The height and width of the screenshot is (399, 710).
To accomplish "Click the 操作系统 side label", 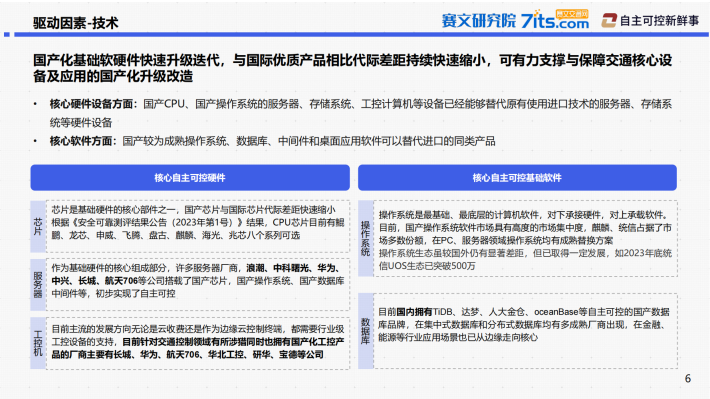I will [365, 239].
